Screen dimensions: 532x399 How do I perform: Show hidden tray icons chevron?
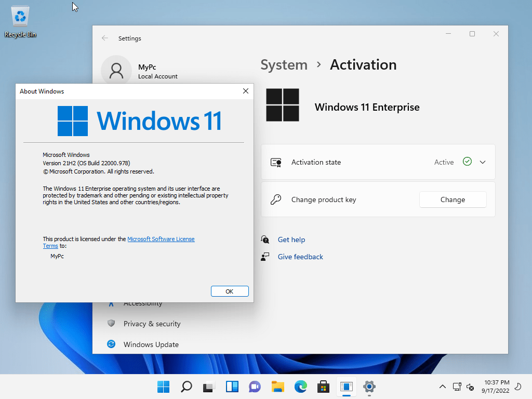point(443,387)
